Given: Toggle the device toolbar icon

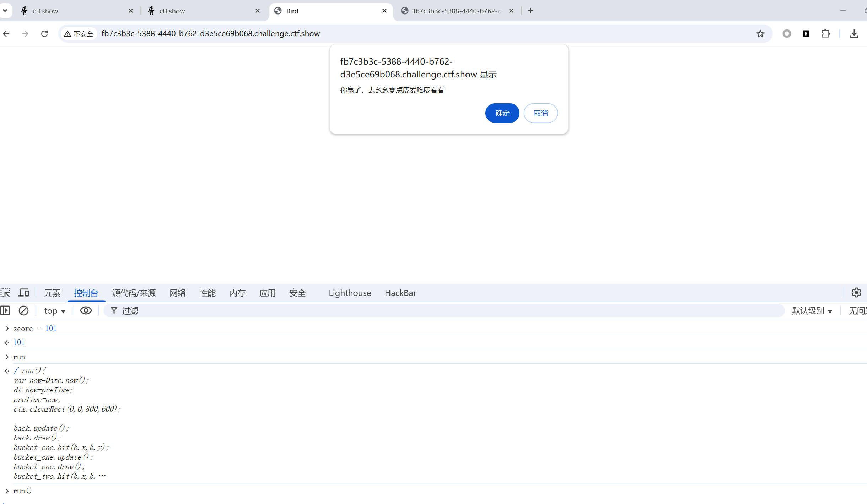Looking at the screenshot, I should pyautogui.click(x=24, y=293).
